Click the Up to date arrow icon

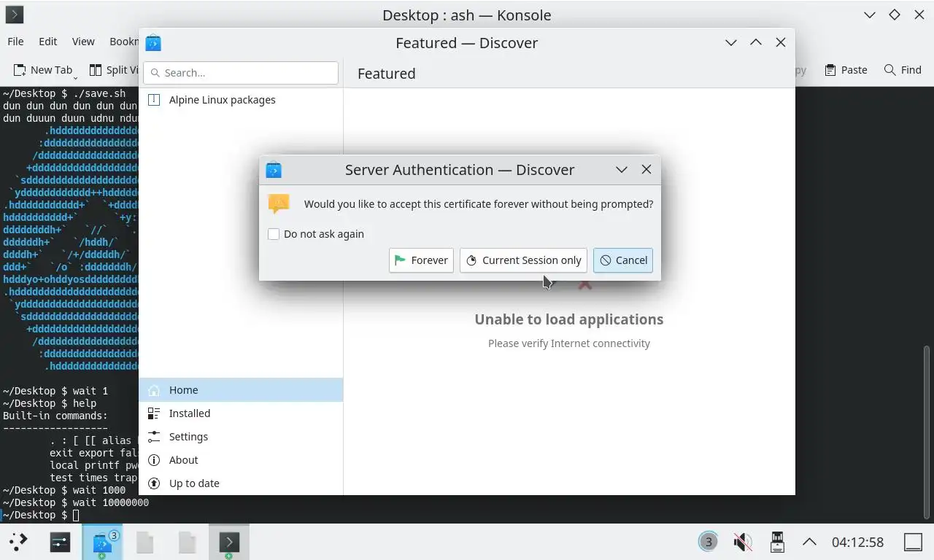154,483
